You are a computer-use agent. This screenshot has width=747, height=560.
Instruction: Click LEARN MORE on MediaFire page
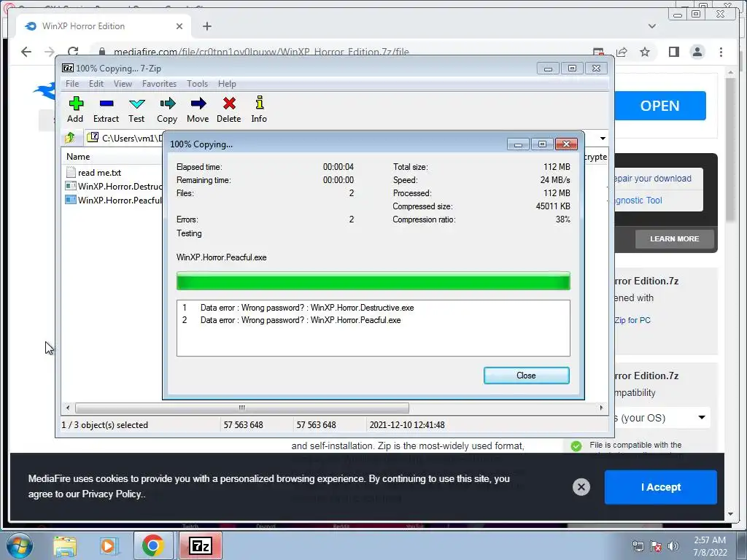tap(674, 239)
